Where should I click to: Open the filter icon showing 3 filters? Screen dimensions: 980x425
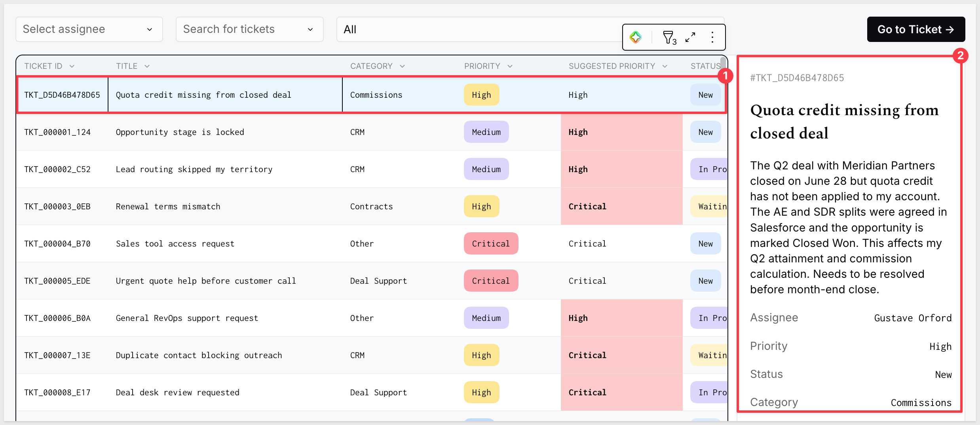pyautogui.click(x=669, y=38)
